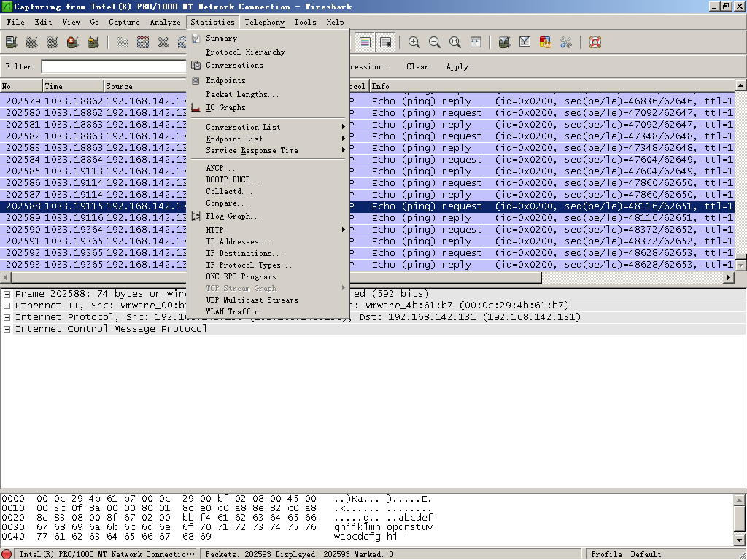Click into the display filter input field

(x=115, y=66)
